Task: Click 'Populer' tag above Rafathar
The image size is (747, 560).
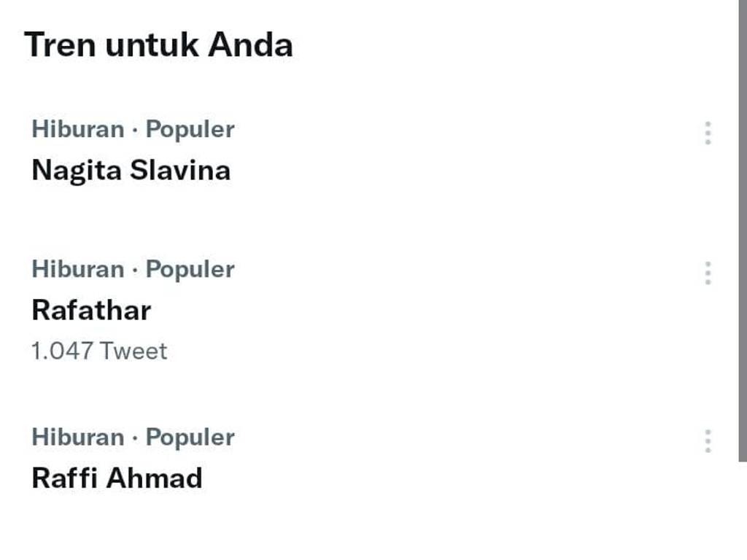Action: pyautogui.click(x=190, y=270)
